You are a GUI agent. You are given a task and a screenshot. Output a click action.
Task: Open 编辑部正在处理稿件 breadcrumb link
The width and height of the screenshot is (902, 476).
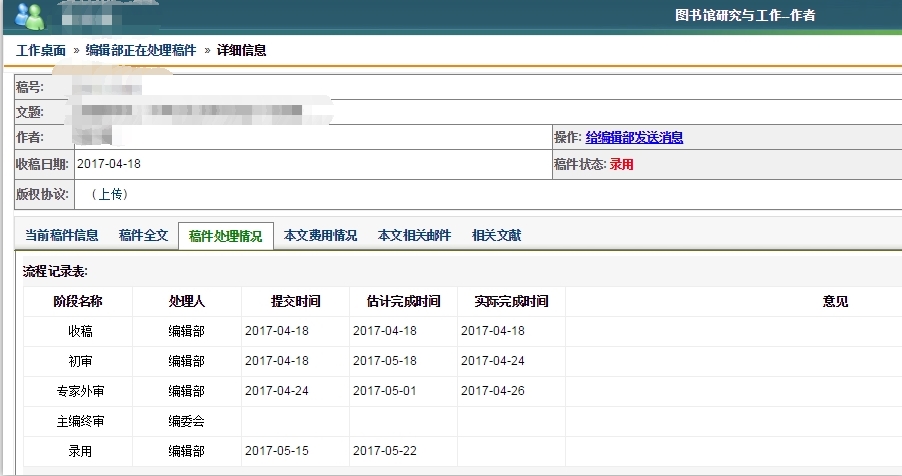pyautogui.click(x=141, y=50)
